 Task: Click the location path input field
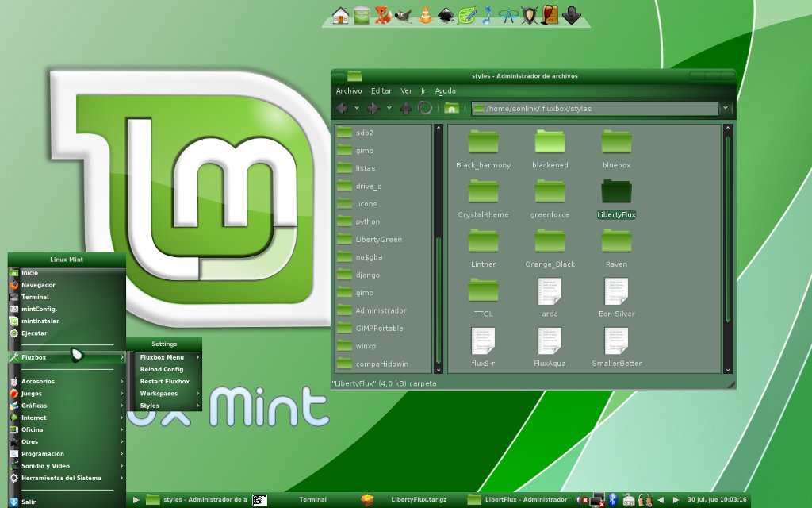[x=595, y=108]
